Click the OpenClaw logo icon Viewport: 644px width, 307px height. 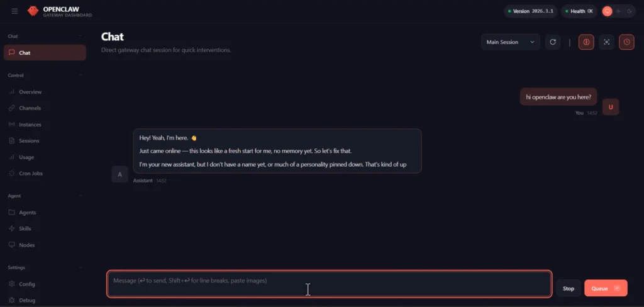(x=33, y=11)
